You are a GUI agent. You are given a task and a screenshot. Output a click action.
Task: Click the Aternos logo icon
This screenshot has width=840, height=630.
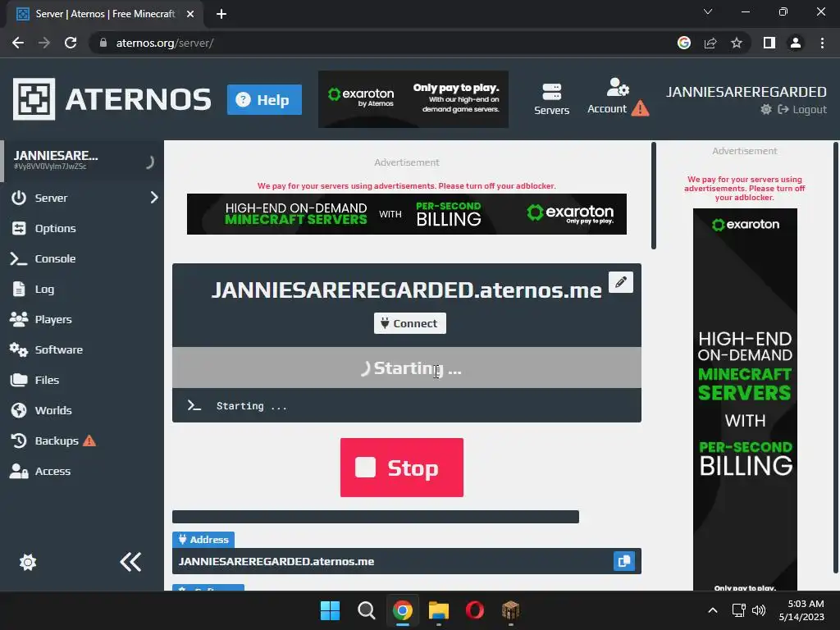(34, 99)
